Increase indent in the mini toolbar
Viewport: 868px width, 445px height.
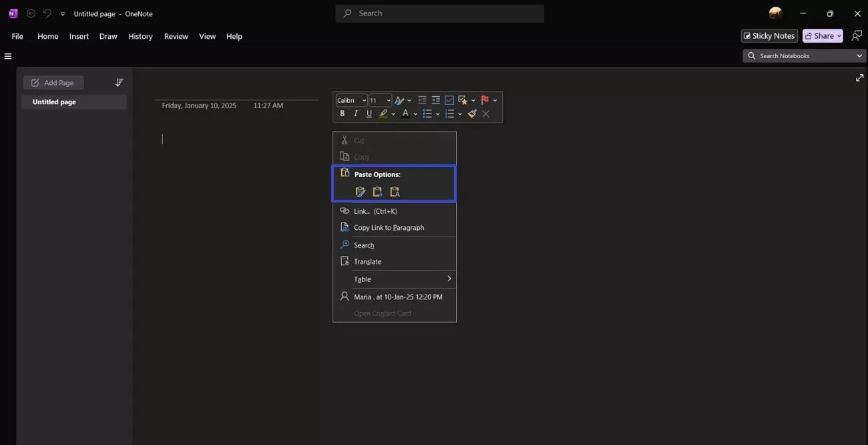pyautogui.click(x=435, y=100)
